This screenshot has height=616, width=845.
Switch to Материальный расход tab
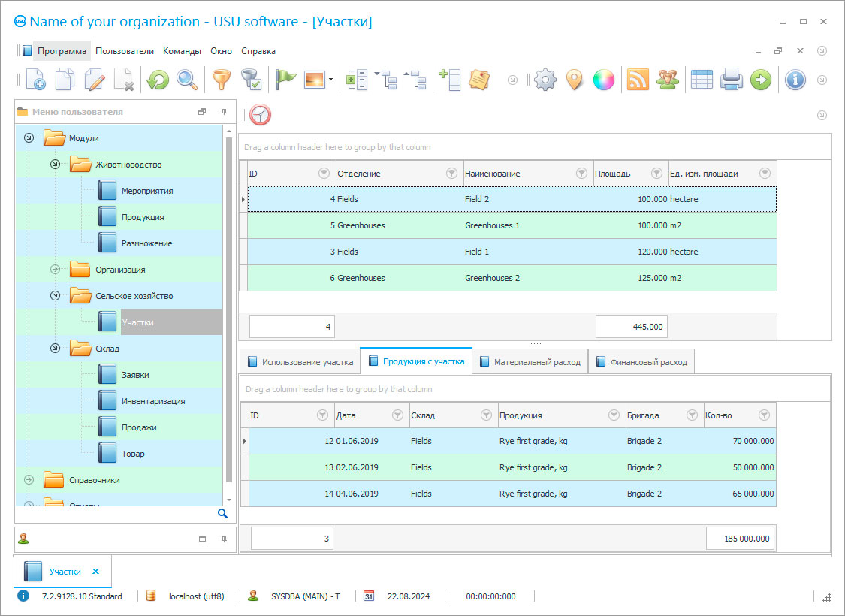530,361
